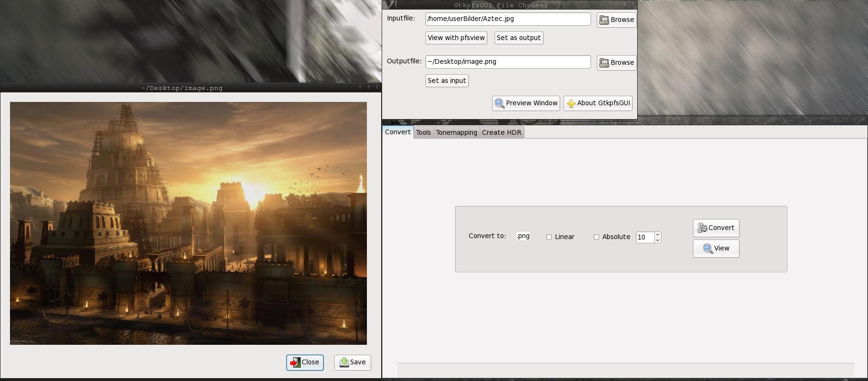This screenshot has height=381, width=868.
Task: Browse for the input file
Action: click(x=616, y=20)
